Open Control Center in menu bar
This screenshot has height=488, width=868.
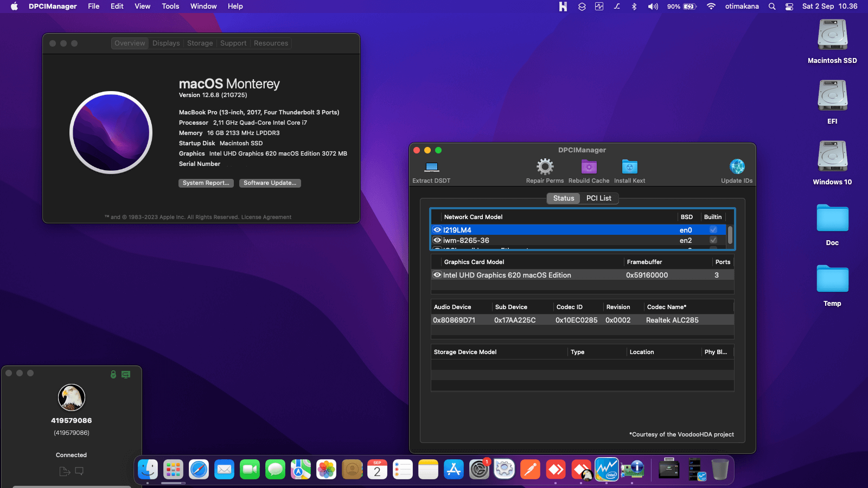[x=789, y=7]
